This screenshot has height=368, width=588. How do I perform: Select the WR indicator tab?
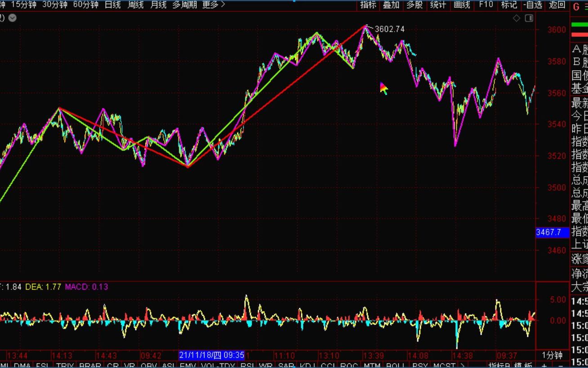click(x=266, y=366)
